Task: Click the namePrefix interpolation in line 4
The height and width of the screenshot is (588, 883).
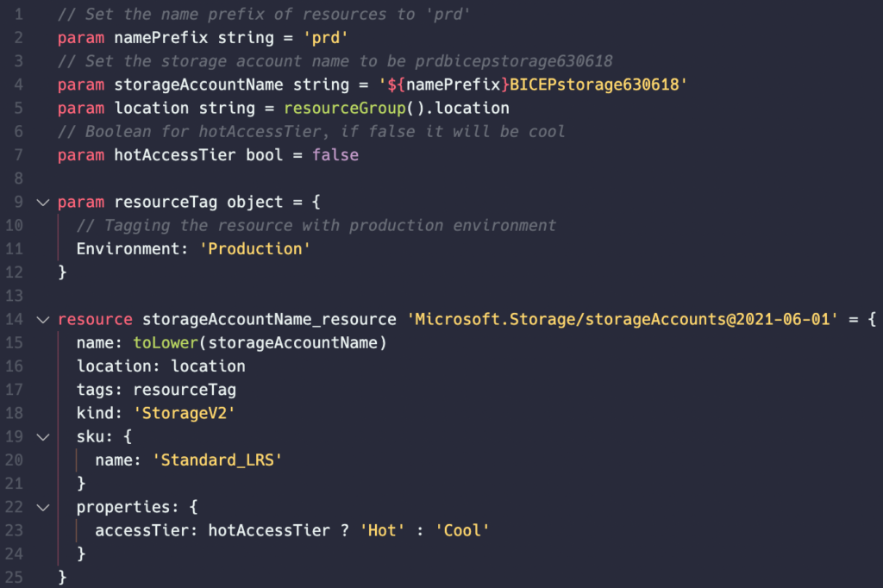Action: (448, 85)
